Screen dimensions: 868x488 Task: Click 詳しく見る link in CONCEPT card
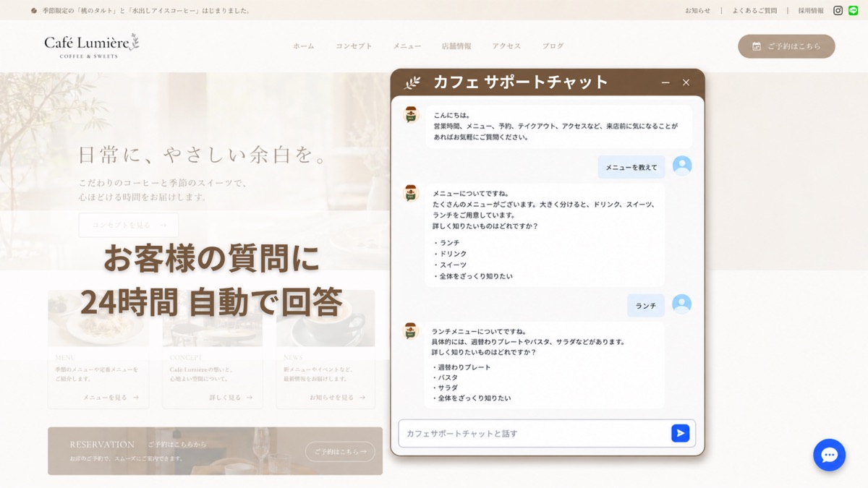click(231, 397)
